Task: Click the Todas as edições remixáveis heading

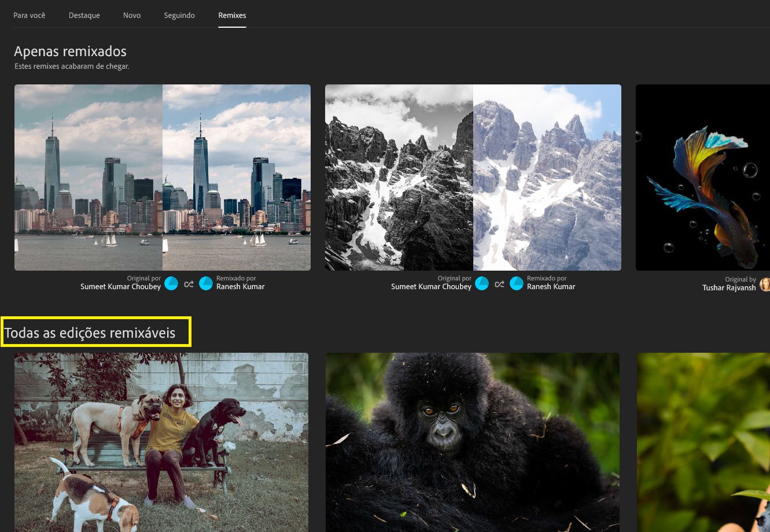Action: click(x=90, y=333)
